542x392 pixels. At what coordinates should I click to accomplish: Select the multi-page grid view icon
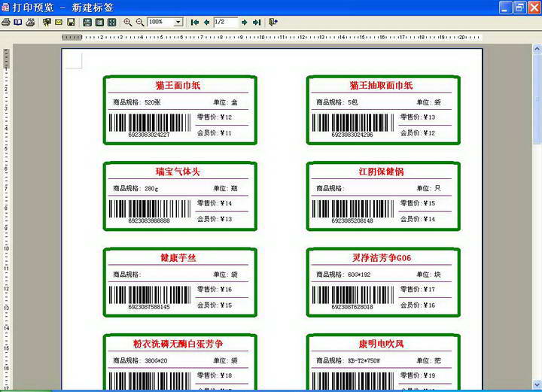coord(111,23)
